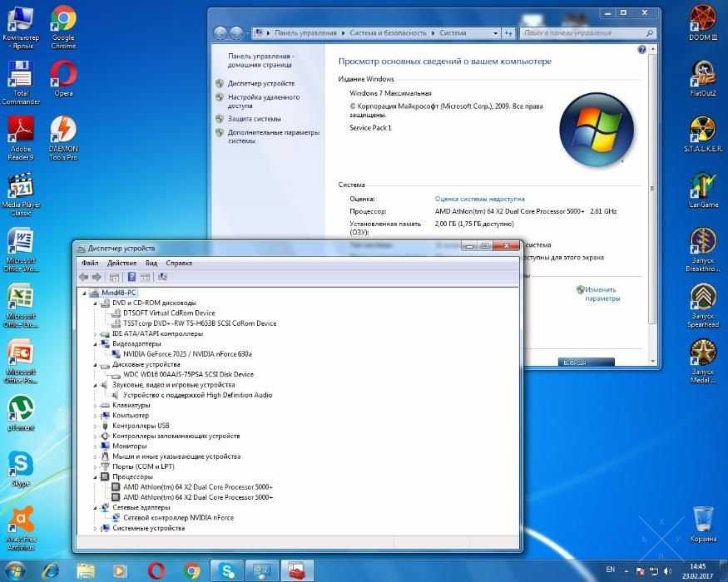
Task: Click the Back arrow in Device Manager toolbar
Action: tap(83, 277)
